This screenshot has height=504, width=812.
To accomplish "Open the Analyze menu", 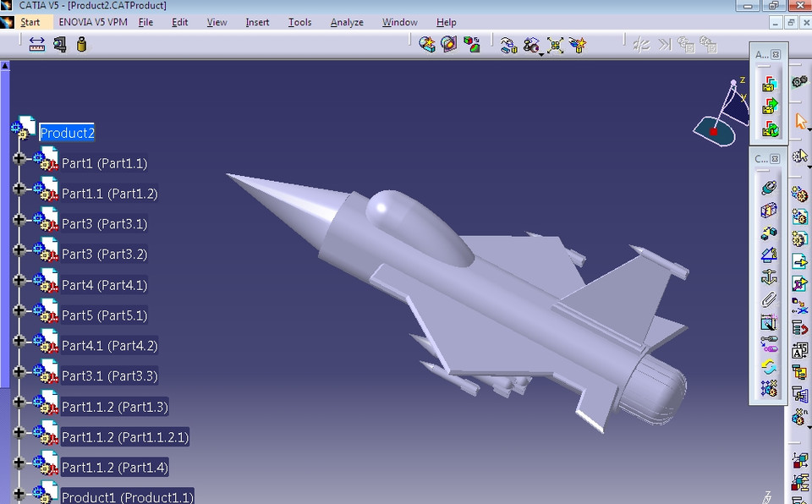I will [x=347, y=22].
